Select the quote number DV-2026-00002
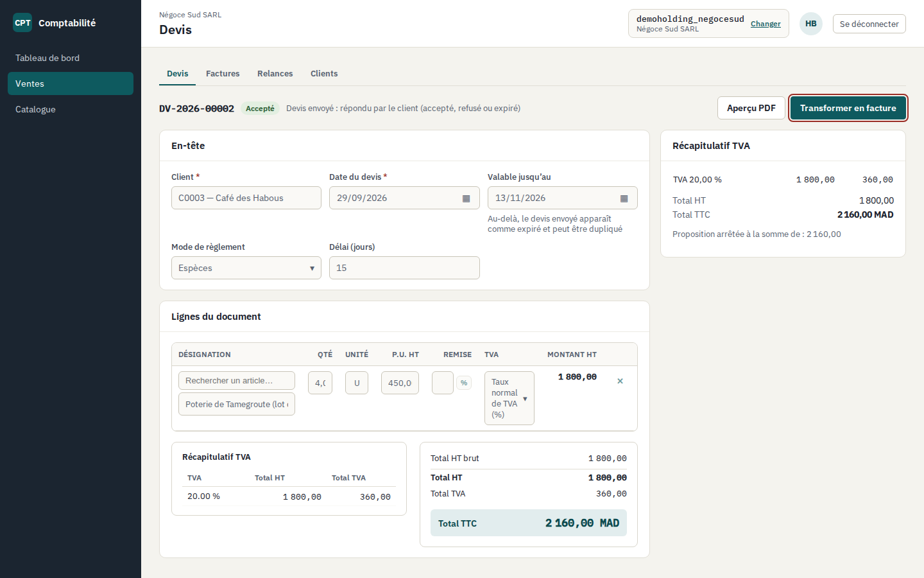 pyautogui.click(x=196, y=109)
